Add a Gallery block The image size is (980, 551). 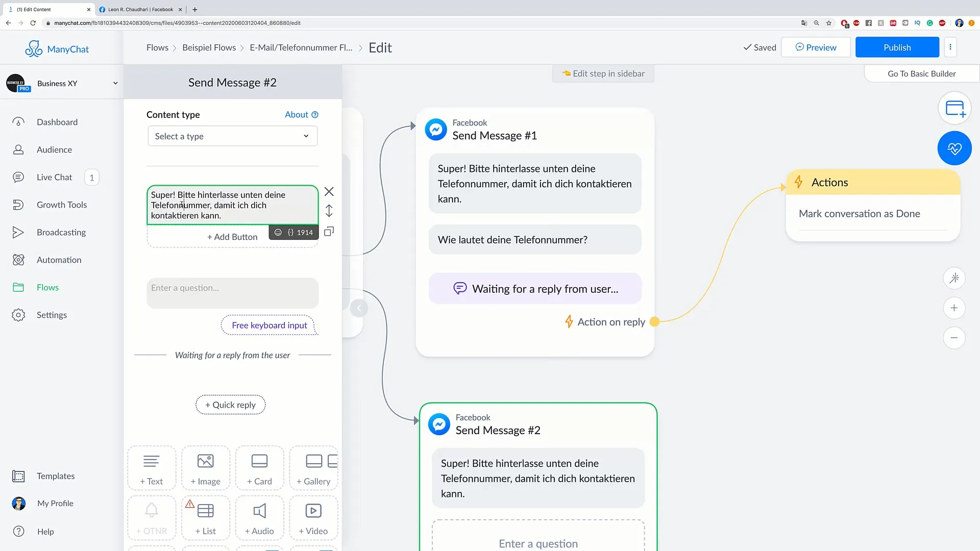click(313, 468)
